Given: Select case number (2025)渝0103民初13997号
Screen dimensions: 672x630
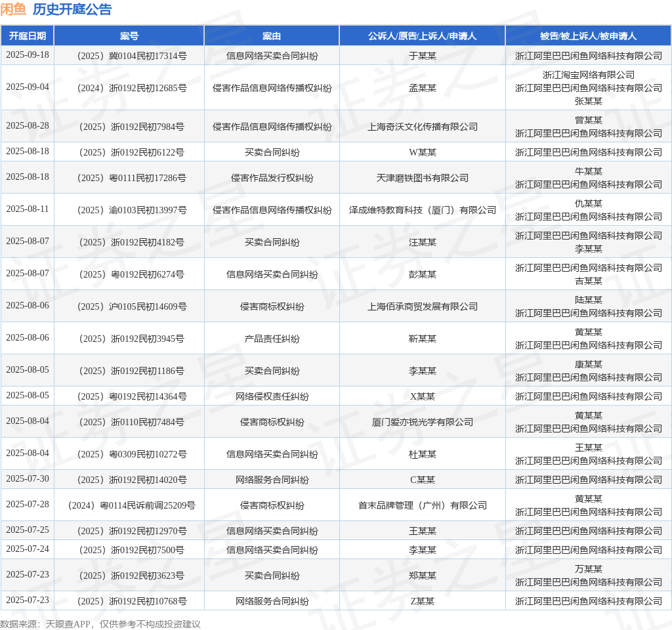Looking at the screenshot, I should [132, 210].
